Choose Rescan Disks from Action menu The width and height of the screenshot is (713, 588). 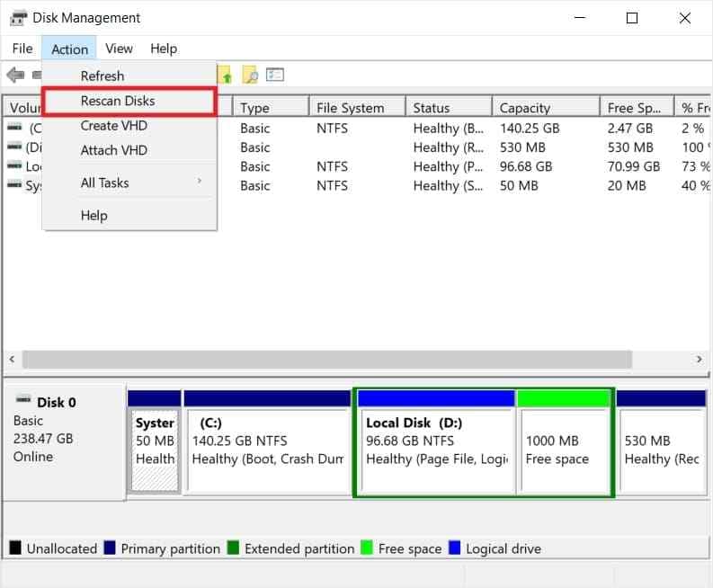tap(129, 101)
